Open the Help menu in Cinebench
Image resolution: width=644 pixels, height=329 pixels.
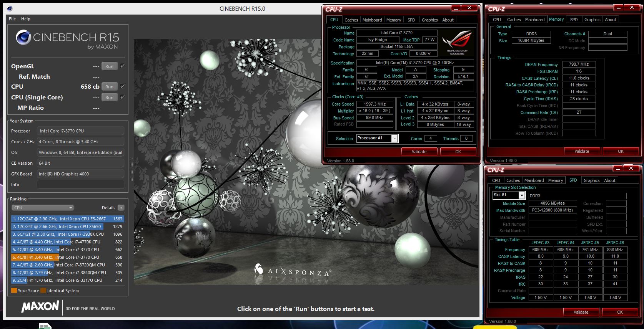tap(26, 19)
